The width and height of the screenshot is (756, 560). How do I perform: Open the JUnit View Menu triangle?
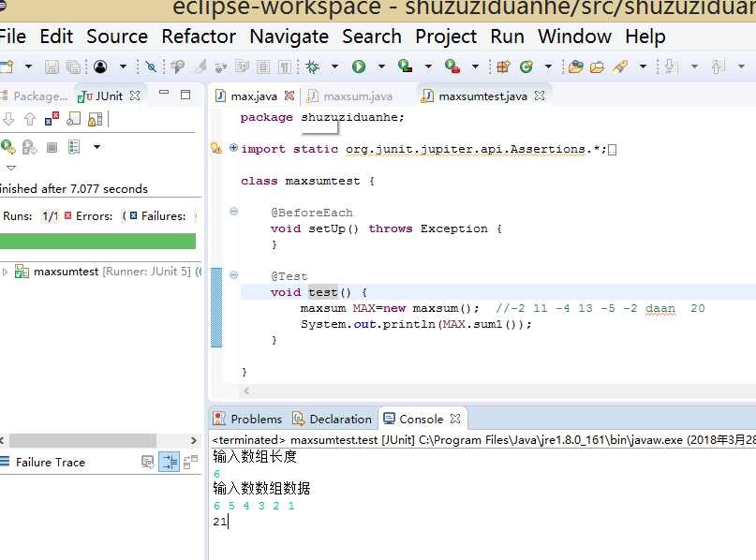(x=11, y=169)
